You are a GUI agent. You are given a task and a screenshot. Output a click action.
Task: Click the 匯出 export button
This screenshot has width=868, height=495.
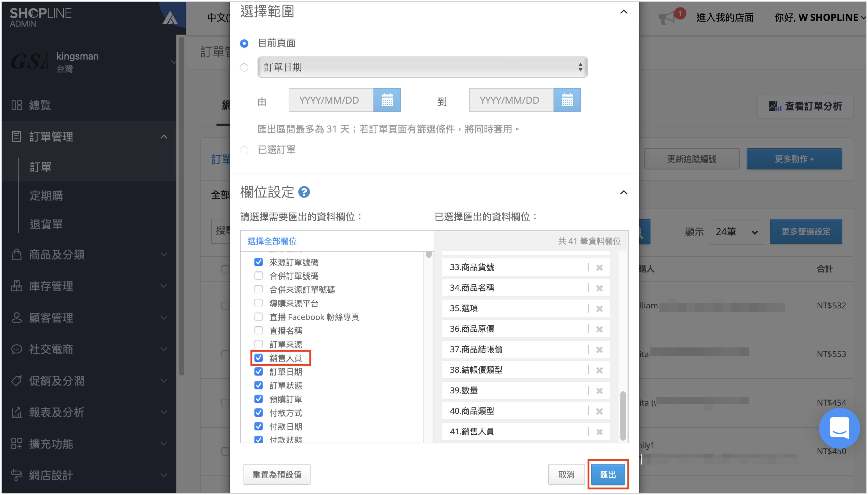coord(608,474)
